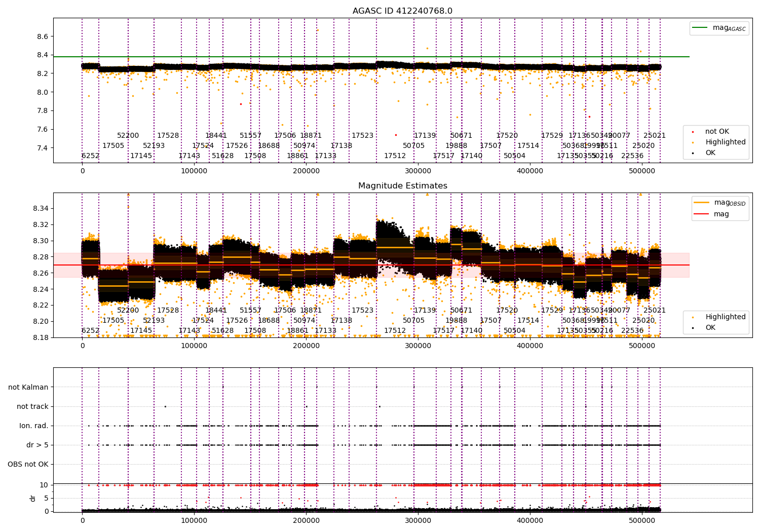Click the '400000' x-tick under the bottom panel
Screen dimensions: 760x532
click(x=530, y=519)
